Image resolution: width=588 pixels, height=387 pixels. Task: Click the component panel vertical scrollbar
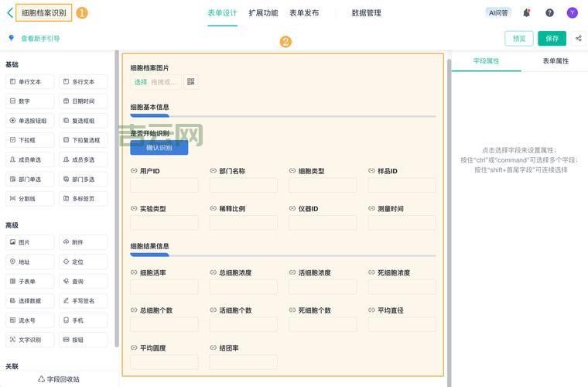(117, 199)
